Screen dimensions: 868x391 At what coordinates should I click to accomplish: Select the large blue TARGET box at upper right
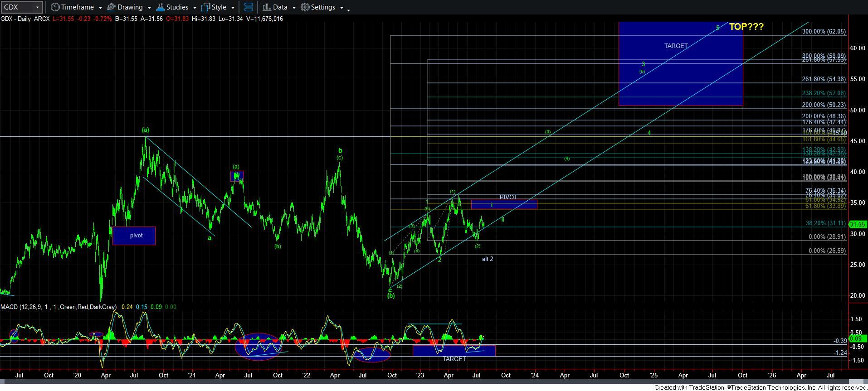[x=680, y=72]
